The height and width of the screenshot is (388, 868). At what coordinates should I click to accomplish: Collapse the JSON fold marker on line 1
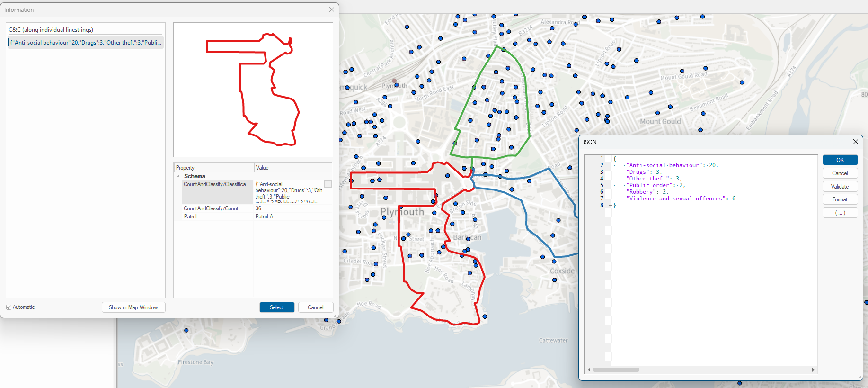[609, 159]
